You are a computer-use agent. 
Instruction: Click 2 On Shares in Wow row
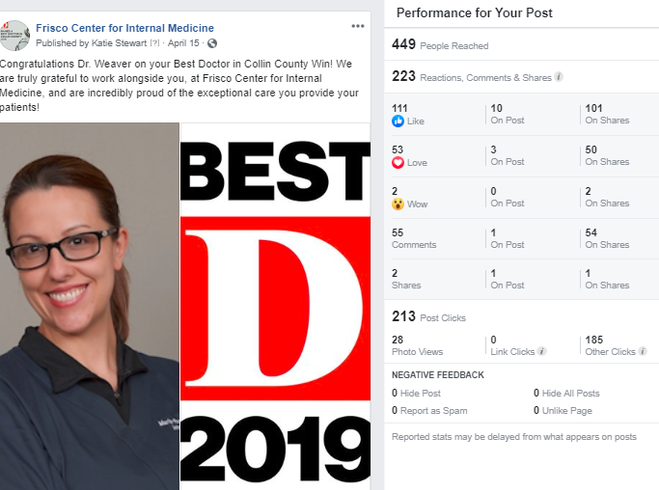pyautogui.click(x=607, y=197)
